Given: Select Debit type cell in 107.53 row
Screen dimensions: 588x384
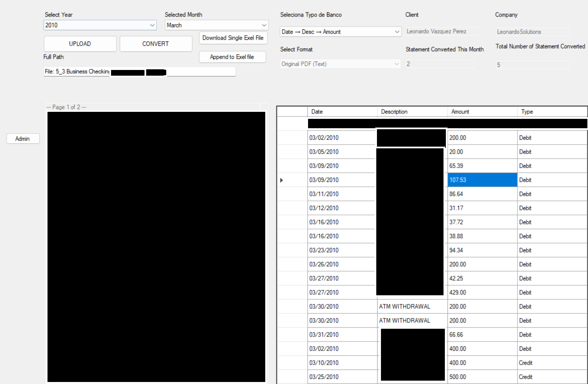Looking at the screenshot, I should [x=552, y=180].
